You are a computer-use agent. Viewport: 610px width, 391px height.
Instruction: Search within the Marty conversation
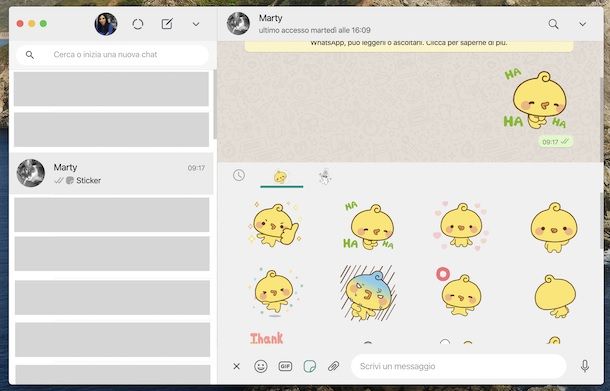point(553,24)
